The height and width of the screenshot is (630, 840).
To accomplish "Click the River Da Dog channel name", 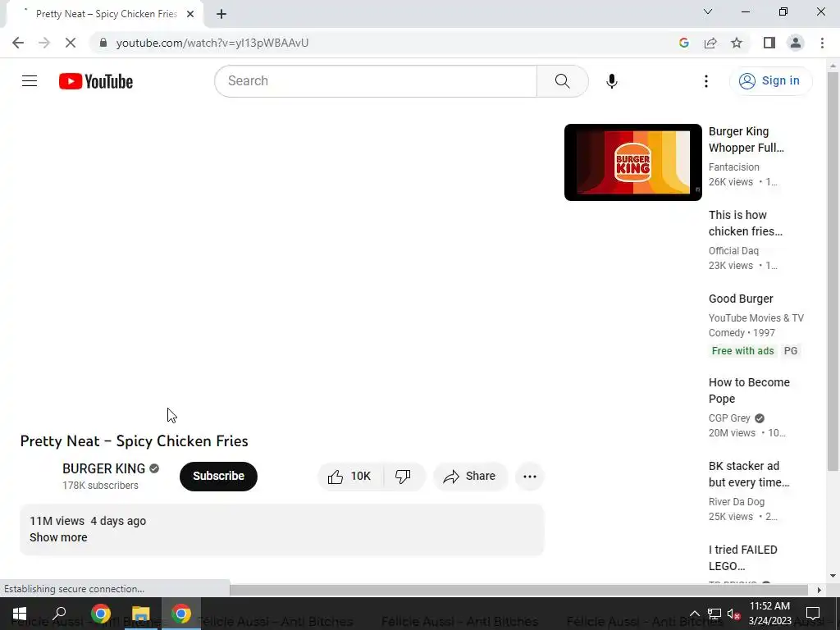I will pos(736,501).
